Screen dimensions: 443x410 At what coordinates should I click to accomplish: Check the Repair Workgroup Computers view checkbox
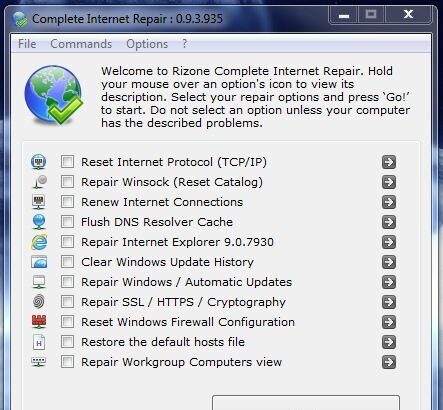pos(67,362)
